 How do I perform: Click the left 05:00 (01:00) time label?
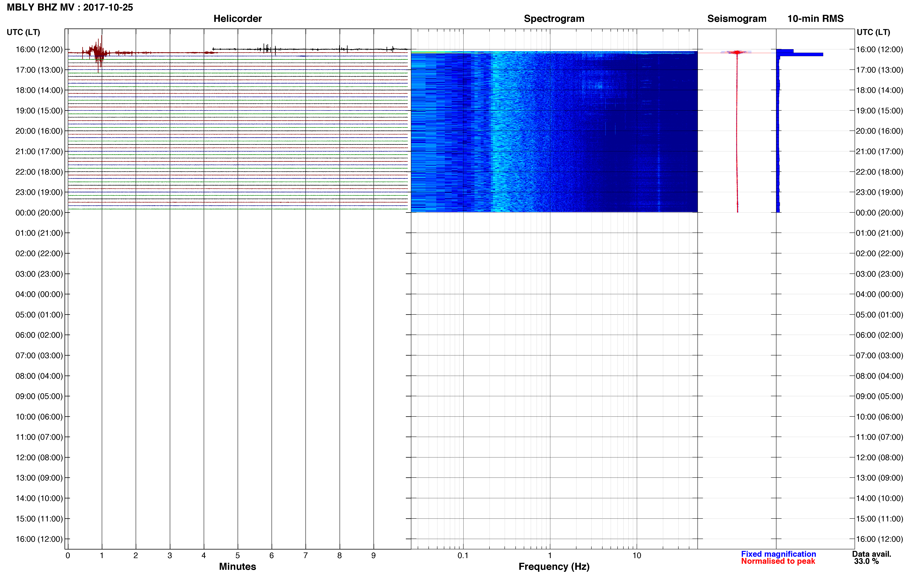39,315
